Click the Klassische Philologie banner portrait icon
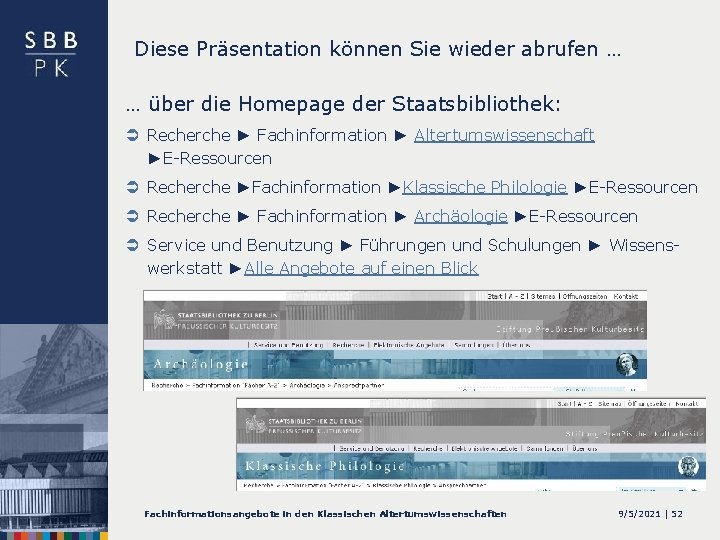The image size is (720, 540). click(x=688, y=466)
